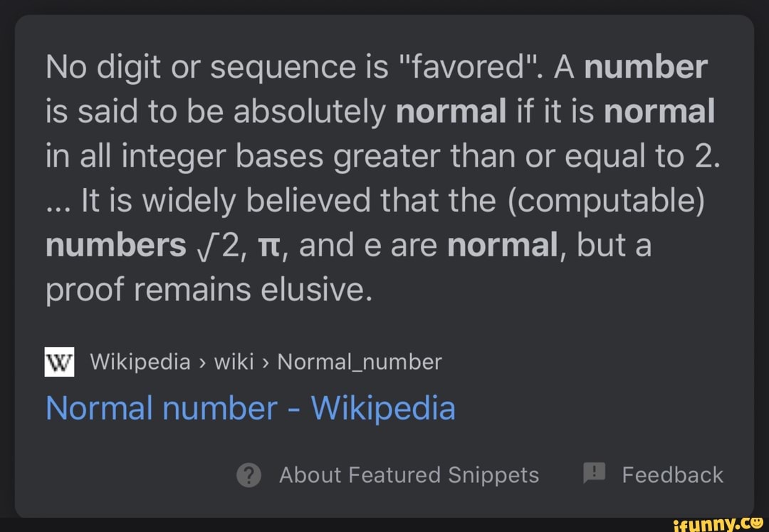This screenshot has height=532, width=769.
Task: Click the Wikipedia breadcrumb label
Action: click(x=140, y=361)
